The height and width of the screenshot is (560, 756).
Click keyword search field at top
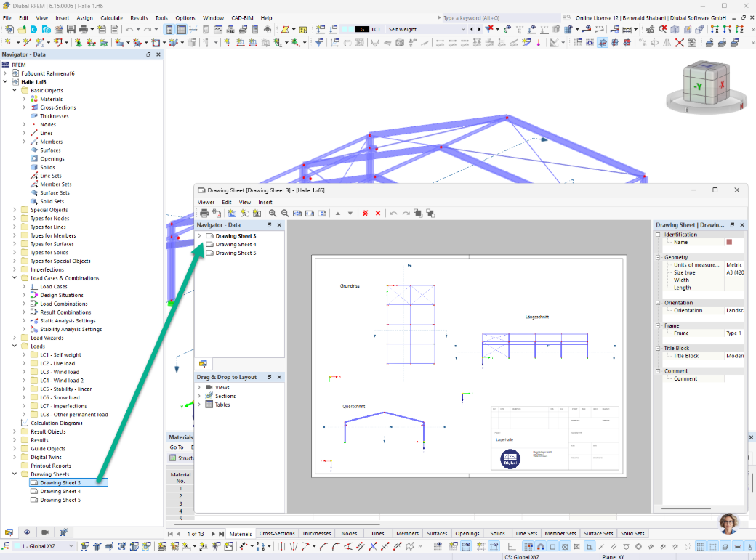pyautogui.click(x=502, y=18)
